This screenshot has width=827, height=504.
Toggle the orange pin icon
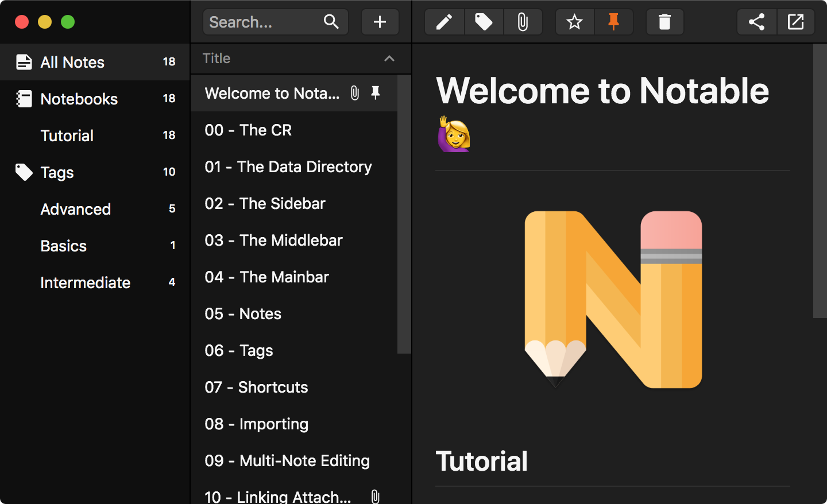click(613, 22)
